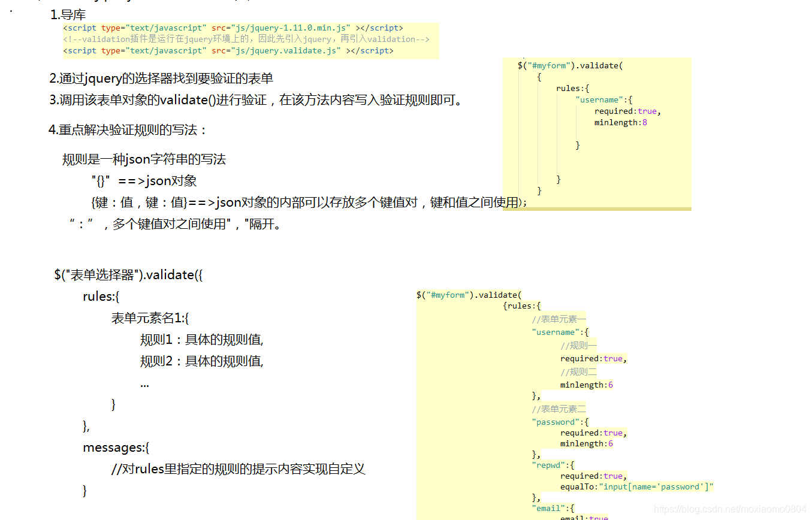The width and height of the screenshot is (812, 520).
Task: Click the code comment "//表单元素二"
Action: 559,409
